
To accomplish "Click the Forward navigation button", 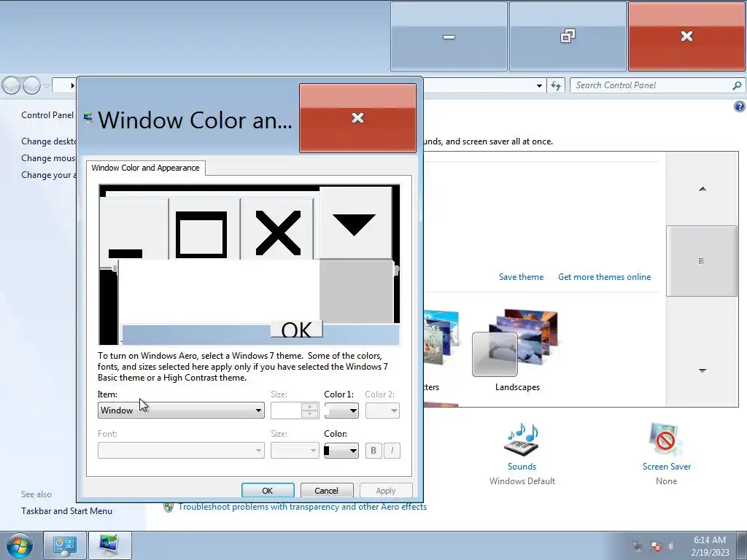I will point(31,86).
